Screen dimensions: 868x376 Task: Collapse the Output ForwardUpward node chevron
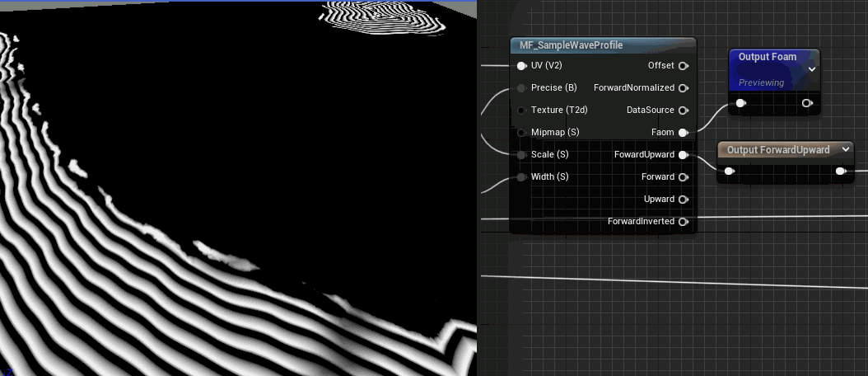coord(845,149)
